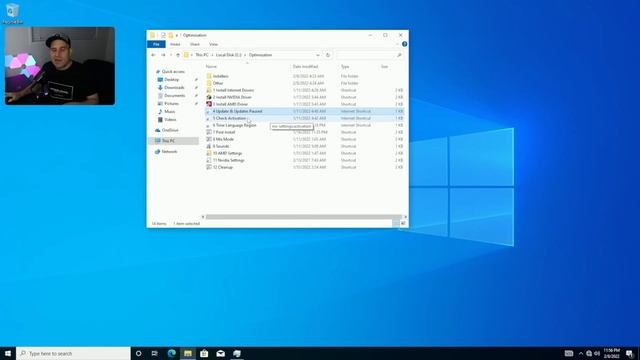Open Explorer help icon

pos(404,44)
